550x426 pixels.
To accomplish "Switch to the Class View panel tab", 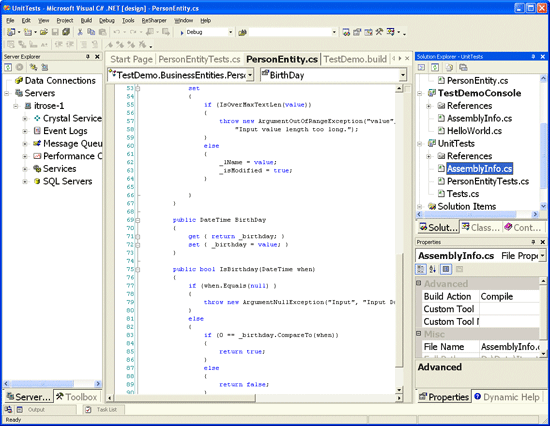I will point(481,227).
